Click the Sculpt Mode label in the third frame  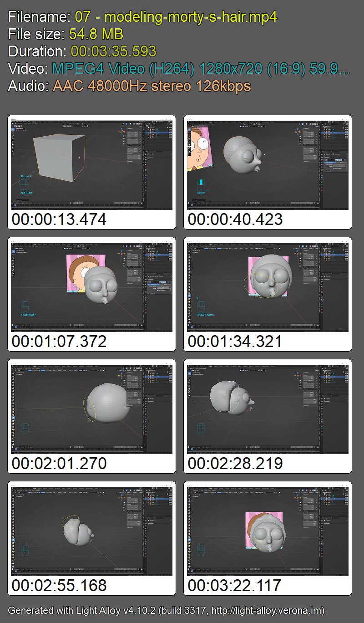28,315
